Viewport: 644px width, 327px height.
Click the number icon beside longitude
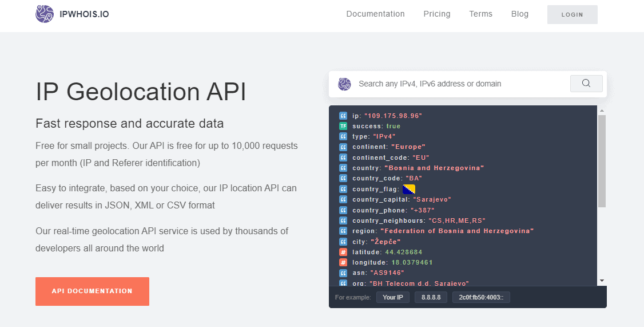343,262
